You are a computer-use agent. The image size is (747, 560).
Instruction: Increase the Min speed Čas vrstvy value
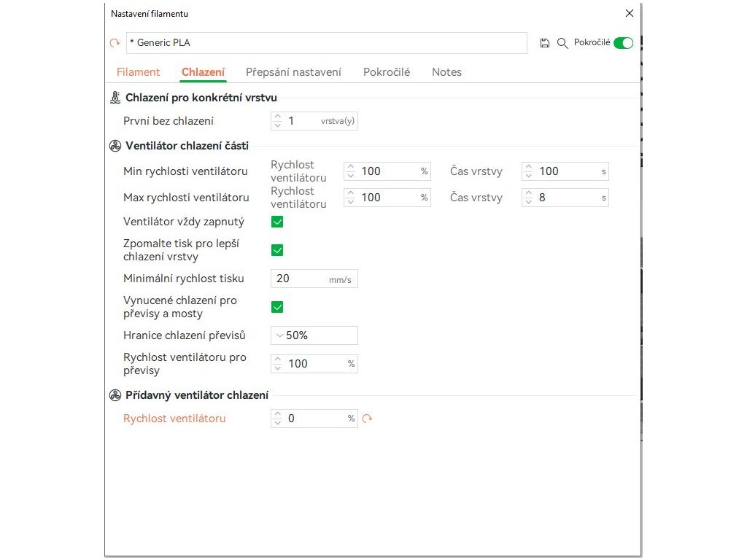pos(528,168)
